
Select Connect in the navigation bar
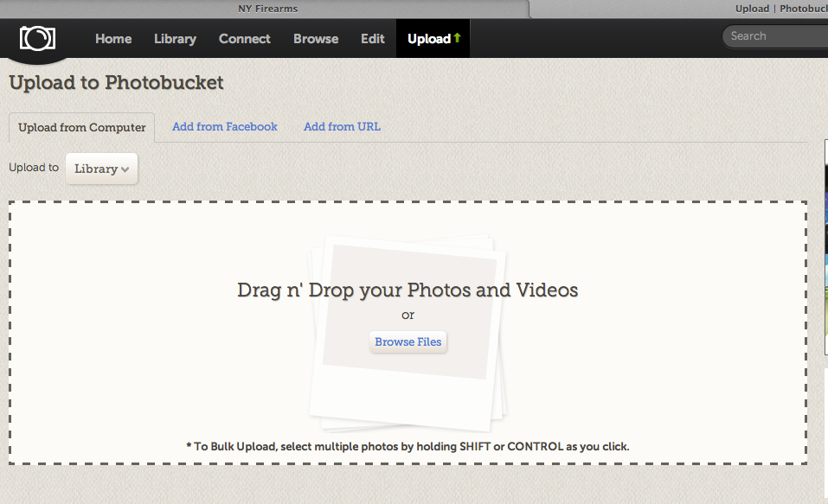coord(244,39)
